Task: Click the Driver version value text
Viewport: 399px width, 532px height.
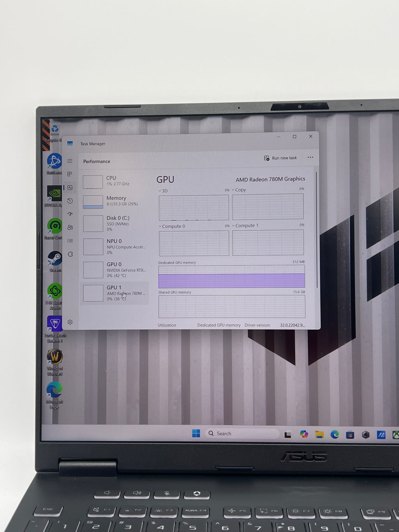Action: click(292, 325)
